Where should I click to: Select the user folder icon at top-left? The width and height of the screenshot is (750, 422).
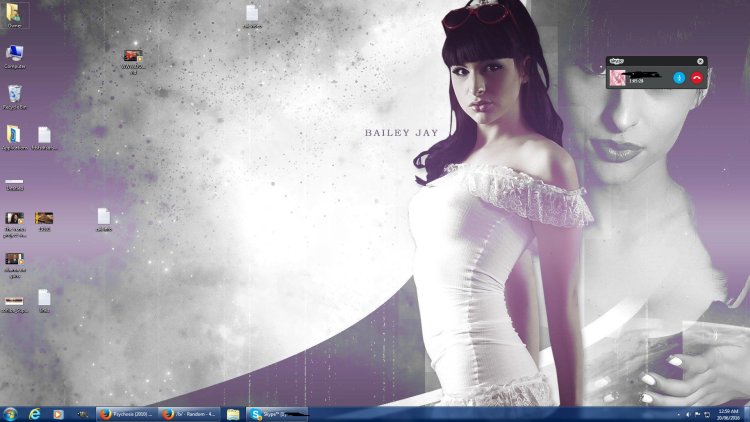14,15
